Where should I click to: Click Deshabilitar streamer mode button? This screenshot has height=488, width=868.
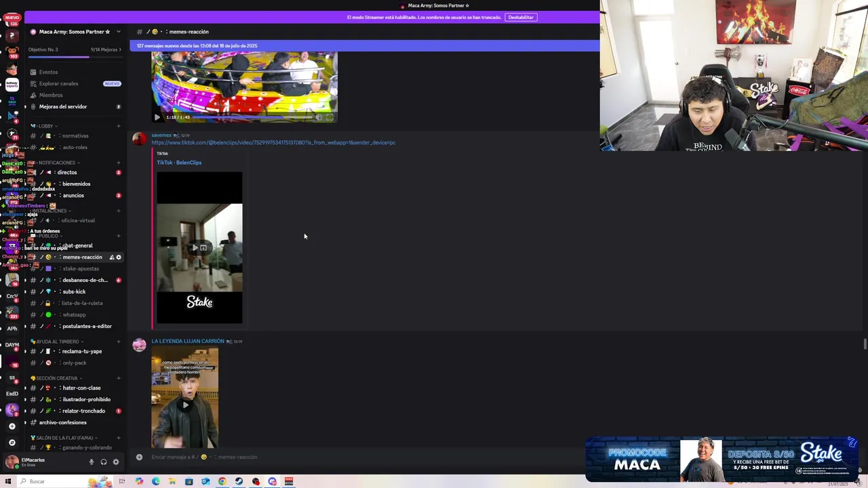[x=521, y=17]
